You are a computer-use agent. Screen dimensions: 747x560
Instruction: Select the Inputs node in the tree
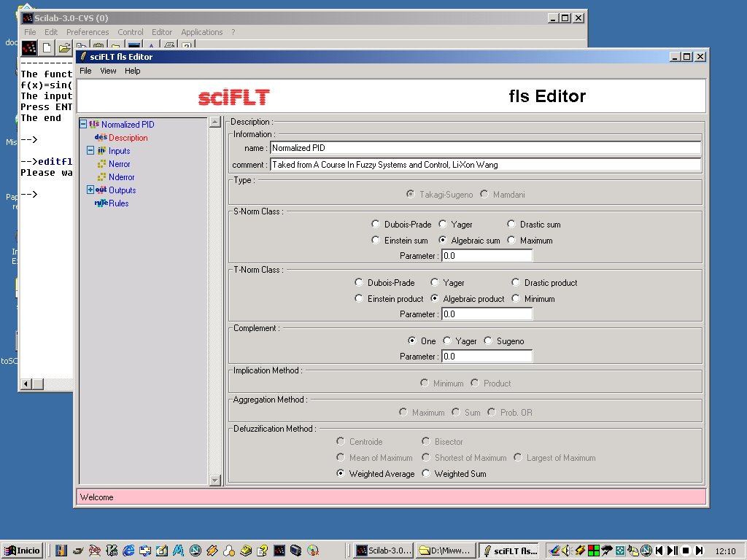(119, 151)
